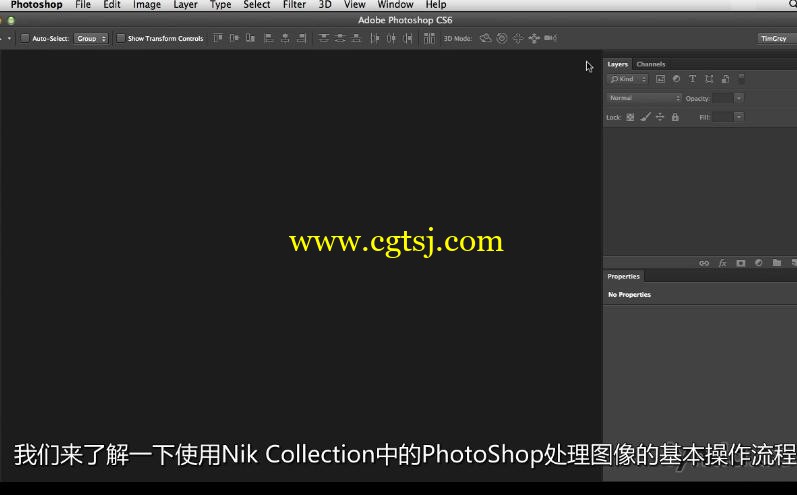Open the Select menu
Viewport: 797px width, 495px height.
coord(257,5)
